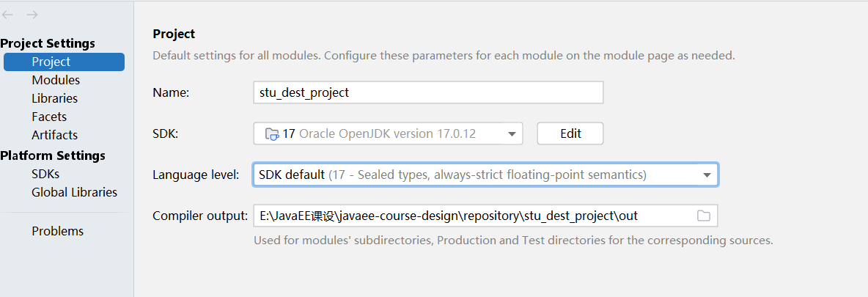The height and width of the screenshot is (297, 868).
Task: Click the JDK folder icon in SDK field
Action: tap(272, 133)
